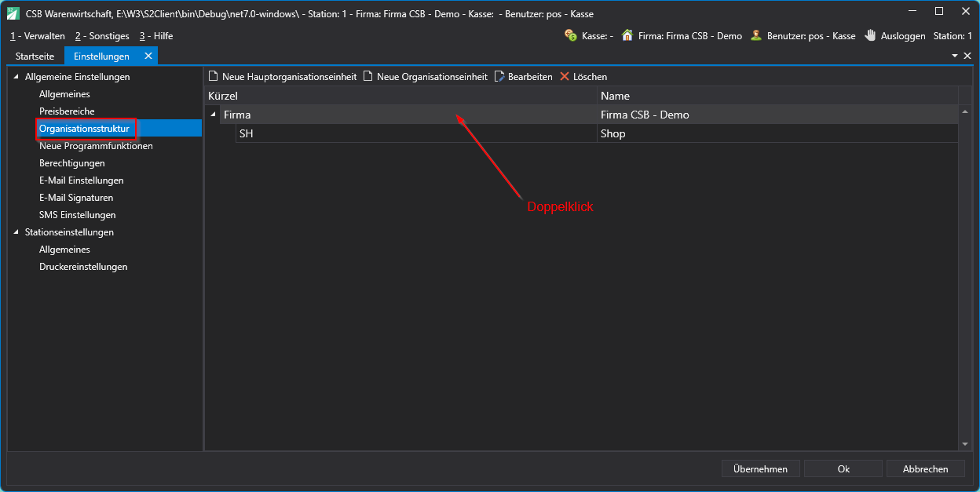Screen dimensions: 980x492
Task: Select Allgemeines under Allgemeine Einstellungen
Action: coord(64,94)
